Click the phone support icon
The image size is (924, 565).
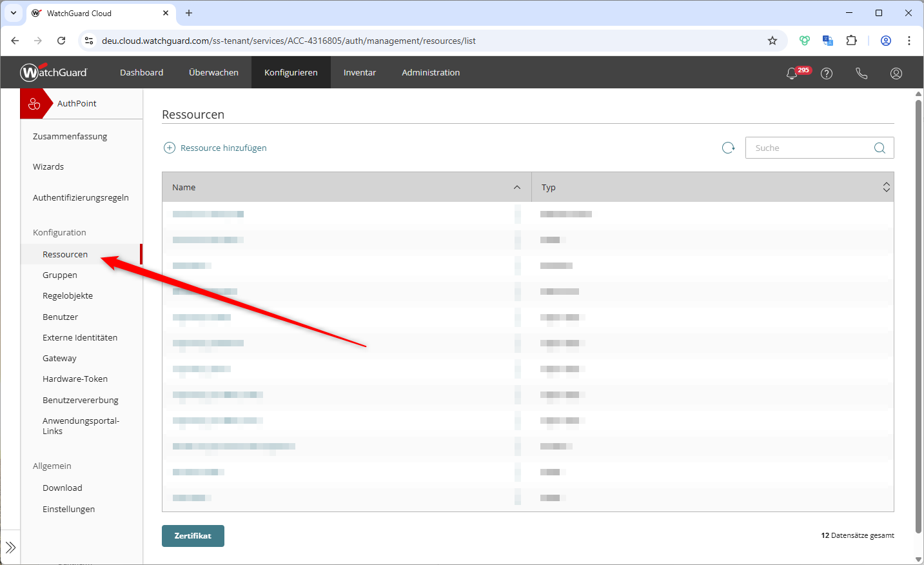pyautogui.click(x=861, y=74)
